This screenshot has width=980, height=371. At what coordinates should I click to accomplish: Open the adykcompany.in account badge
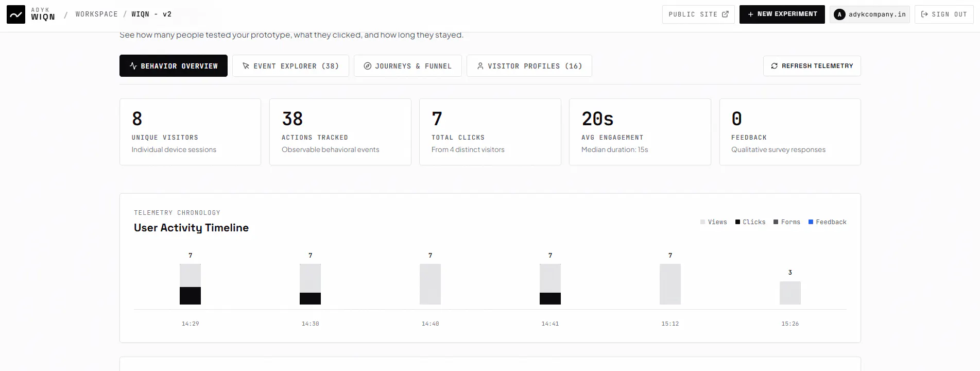[870, 14]
